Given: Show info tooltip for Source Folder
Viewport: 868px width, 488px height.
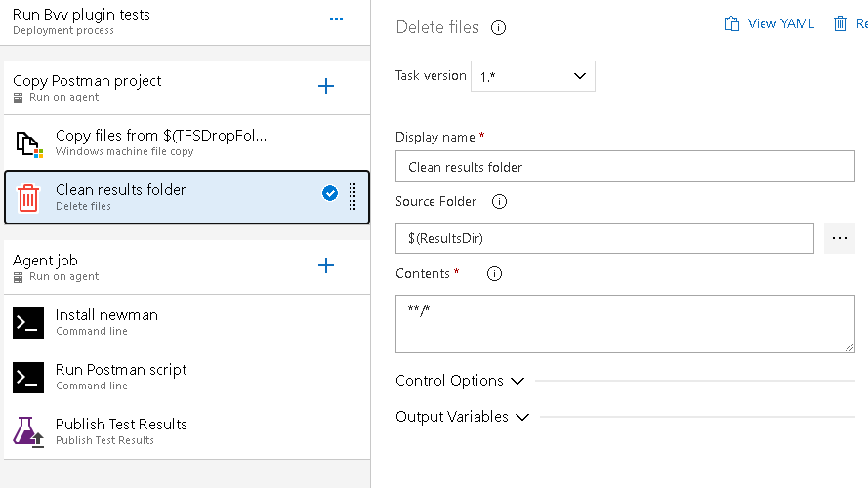Looking at the screenshot, I should (x=499, y=201).
